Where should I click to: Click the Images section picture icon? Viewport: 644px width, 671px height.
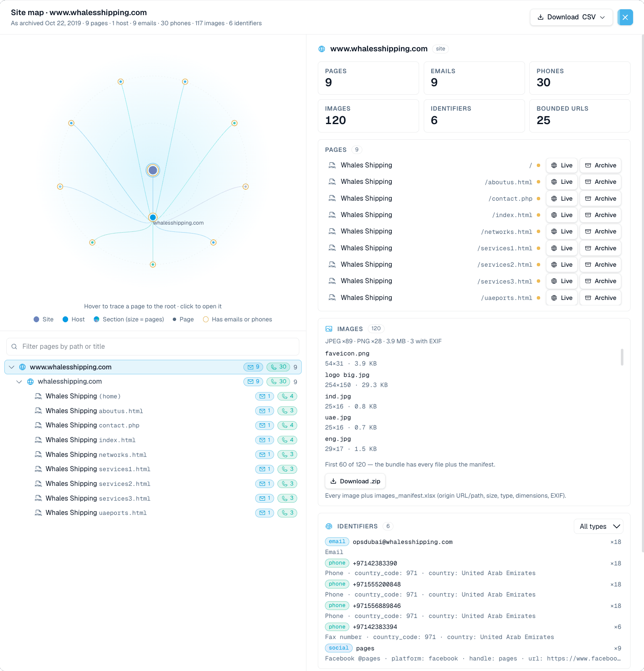(x=329, y=329)
